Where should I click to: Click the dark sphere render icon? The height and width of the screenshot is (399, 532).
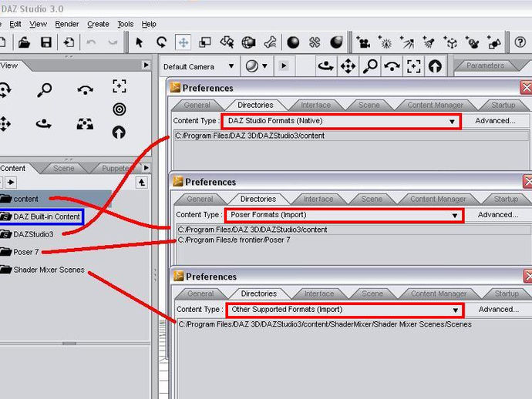293,42
